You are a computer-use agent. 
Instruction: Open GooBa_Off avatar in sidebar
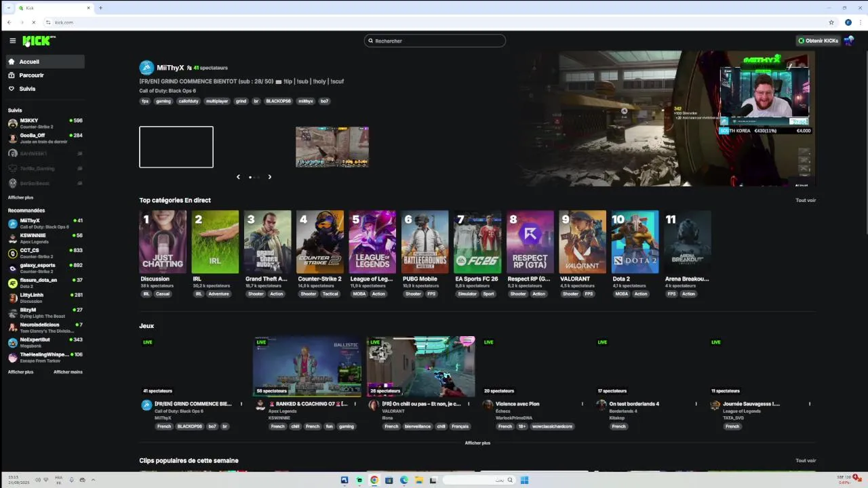tap(12, 138)
